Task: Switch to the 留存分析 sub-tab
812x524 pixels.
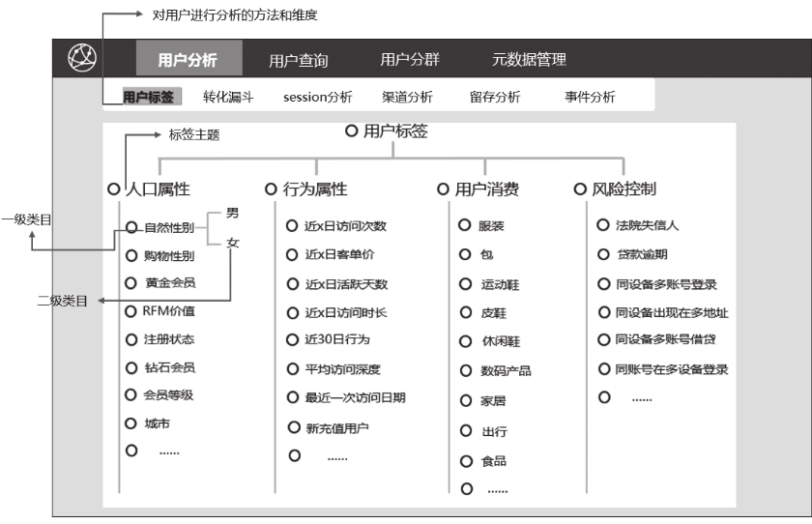Action: pyautogui.click(x=495, y=97)
